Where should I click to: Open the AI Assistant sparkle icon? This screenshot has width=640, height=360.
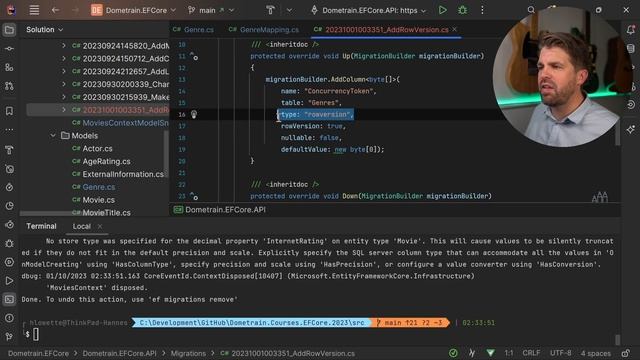pos(631,130)
